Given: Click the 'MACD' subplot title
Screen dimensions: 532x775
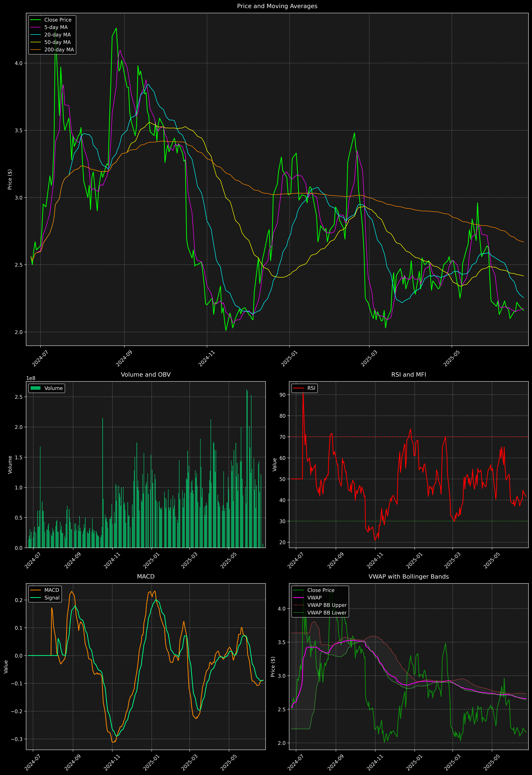Looking at the screenshot, I should tap(146, 577).
